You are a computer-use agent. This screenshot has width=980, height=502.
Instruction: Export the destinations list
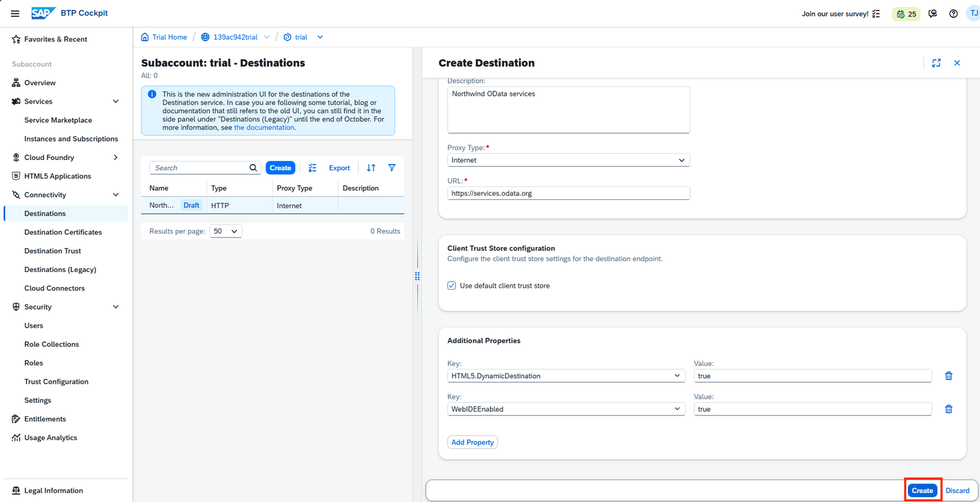point(339,168)
